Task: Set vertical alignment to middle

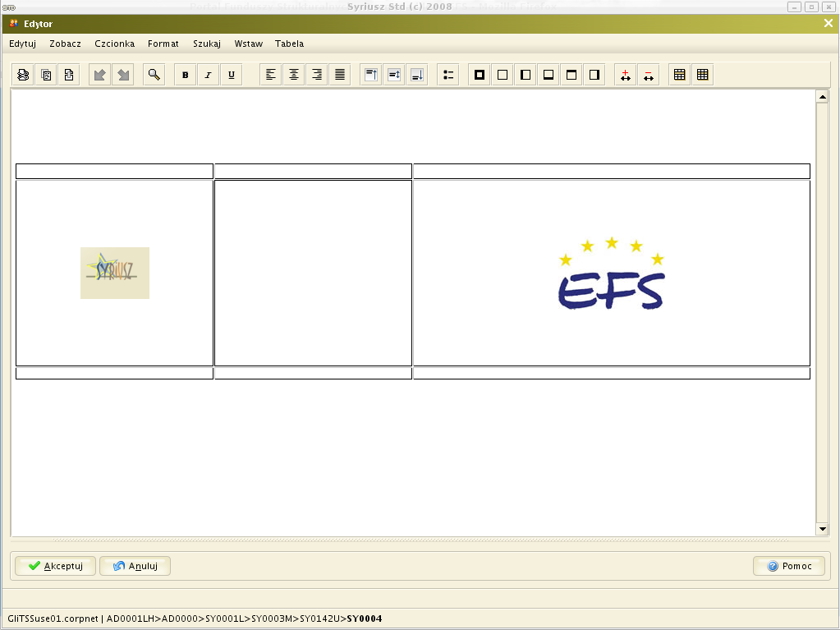Action: tap(394, 75)
